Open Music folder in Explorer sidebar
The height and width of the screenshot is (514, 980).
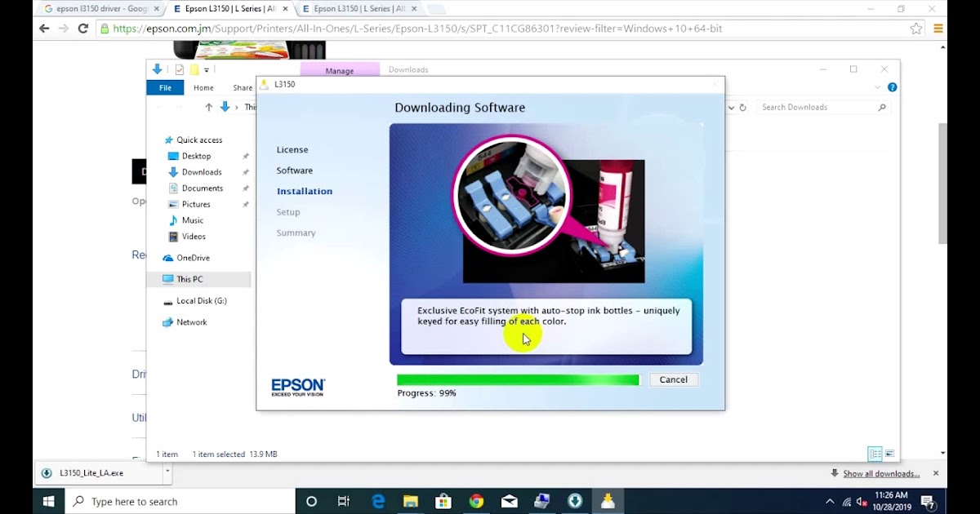pos(193,220)
